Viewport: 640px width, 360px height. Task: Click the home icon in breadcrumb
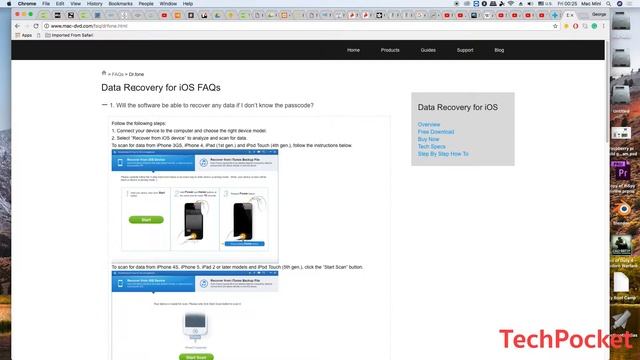pyautogui.click(x=104, y=73)
